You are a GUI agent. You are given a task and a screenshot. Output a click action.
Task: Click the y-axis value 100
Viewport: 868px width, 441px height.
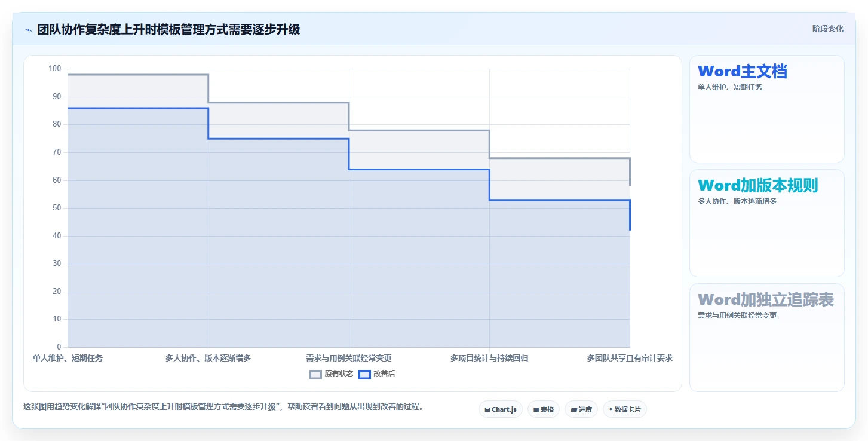tap(55, 69)
